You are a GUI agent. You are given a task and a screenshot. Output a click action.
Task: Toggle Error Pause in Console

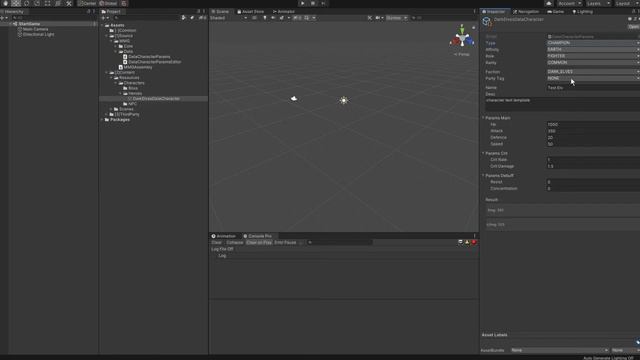(285, 242)
